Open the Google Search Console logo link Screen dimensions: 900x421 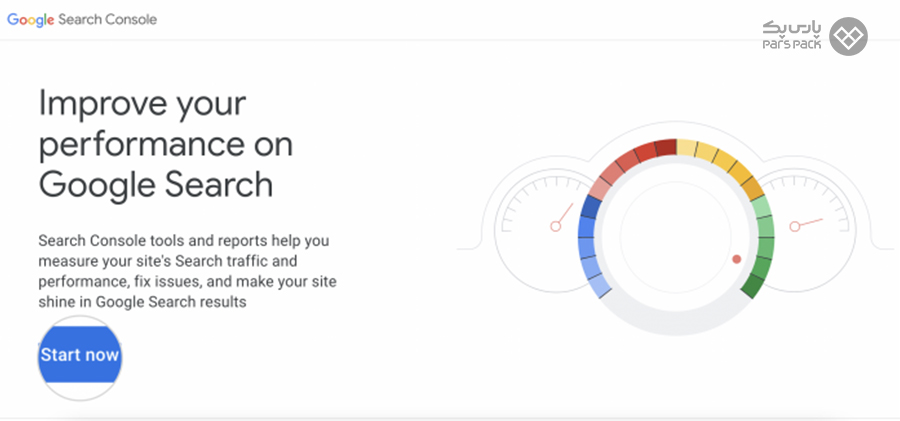(82, 20)
